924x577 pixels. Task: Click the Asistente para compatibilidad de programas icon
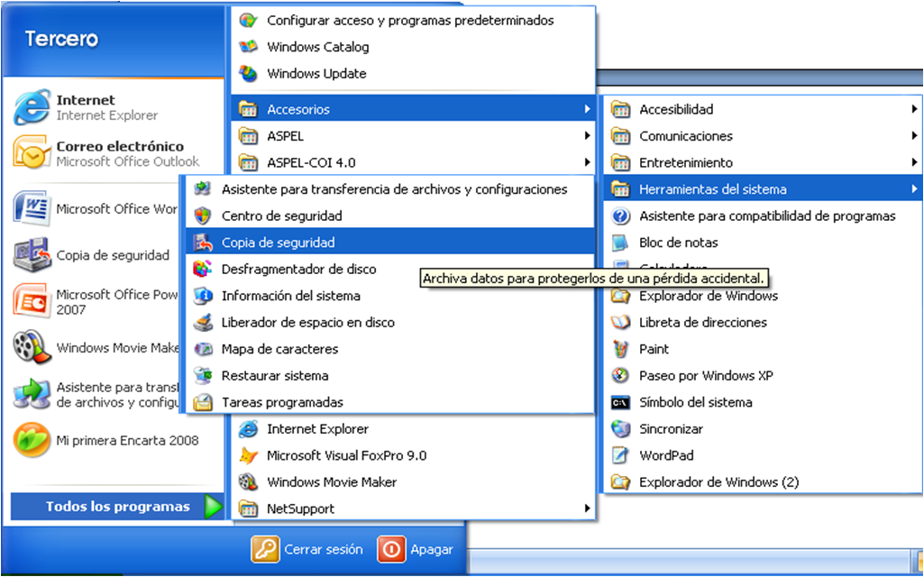[620, 215]
